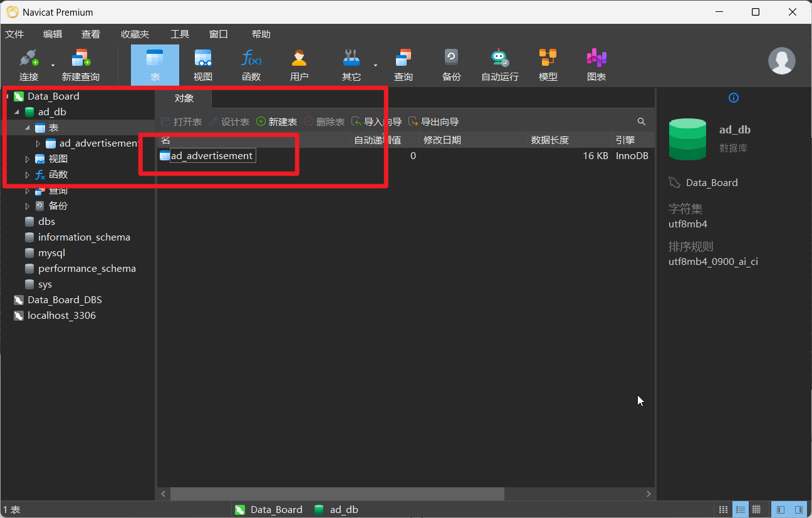Select the Data_Board_DBS connection
The image size is (812, 518).
pos(65,300)
